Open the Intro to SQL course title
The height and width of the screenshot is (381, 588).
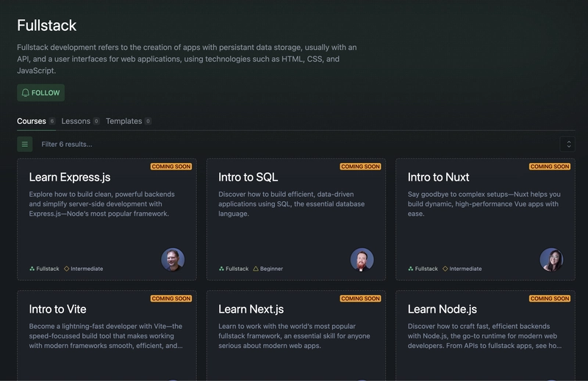(x=248, y=177)
